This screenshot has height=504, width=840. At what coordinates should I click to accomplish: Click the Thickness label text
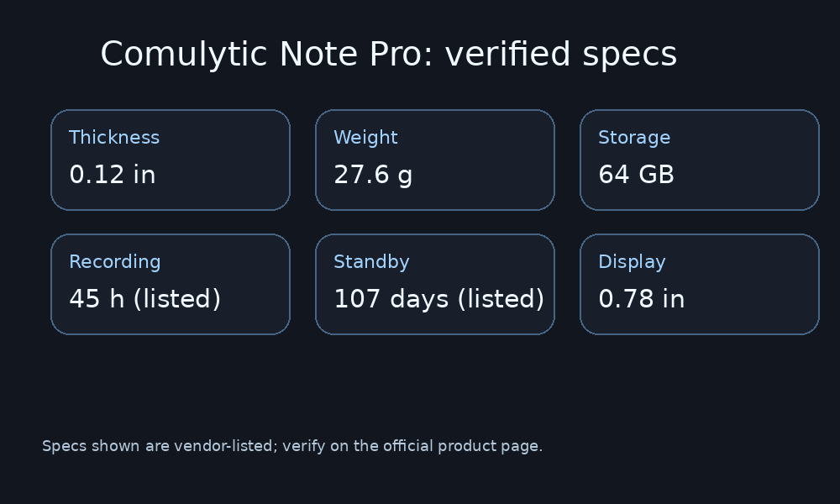113,138
